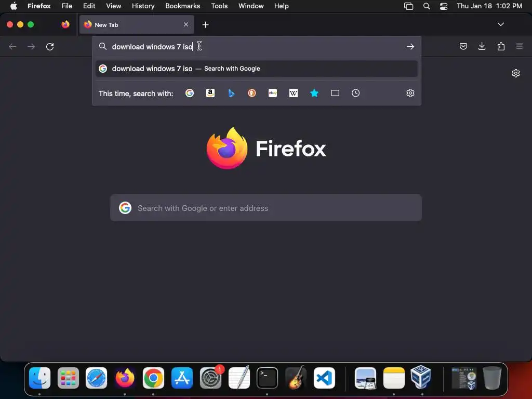This screenshot has width=532, height=399.
Task: Open Save to Pocket button
Action: 463,46
